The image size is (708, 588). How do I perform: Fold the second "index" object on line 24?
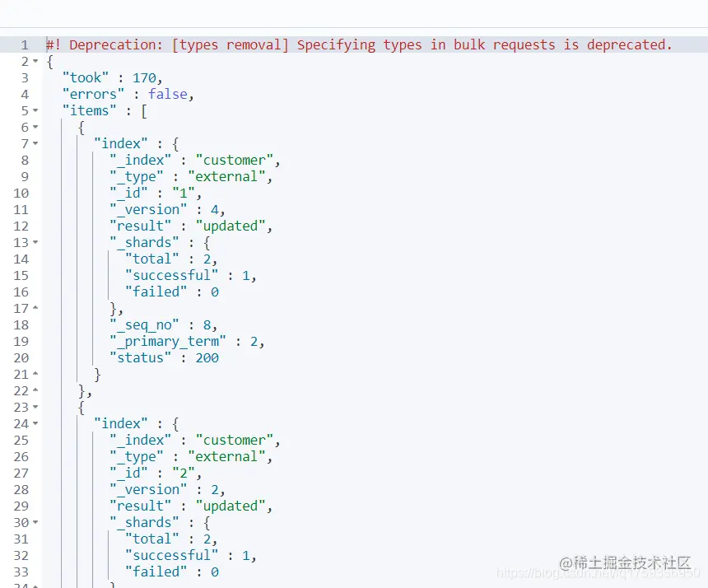click(x=35, y=423)
